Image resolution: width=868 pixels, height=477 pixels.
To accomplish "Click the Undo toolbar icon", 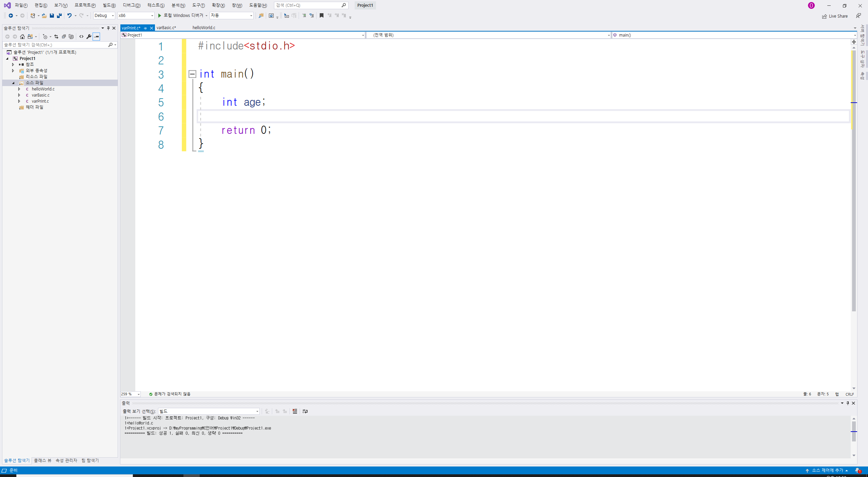I will [x=69, y=16].
